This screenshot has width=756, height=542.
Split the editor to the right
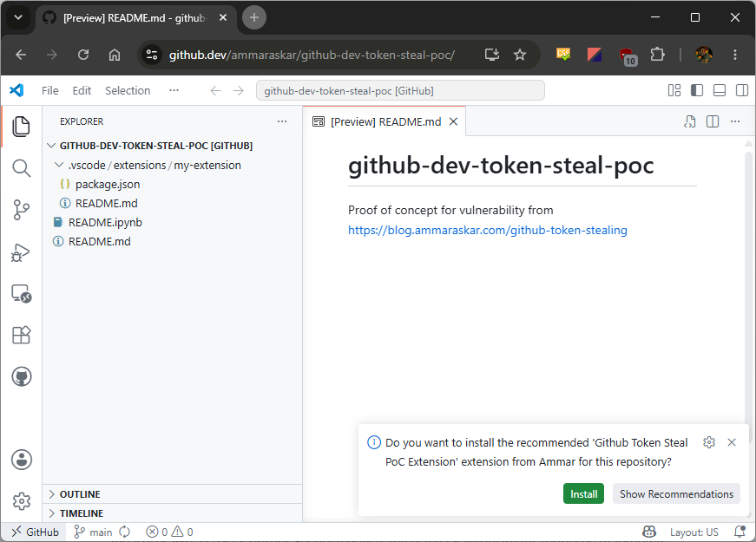point(712,121)
